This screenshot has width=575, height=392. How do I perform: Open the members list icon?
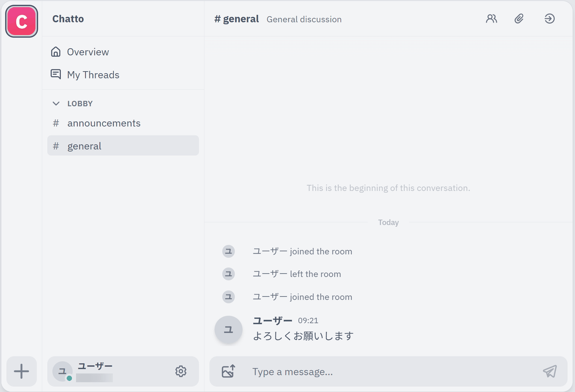pyautogui.click(x=491, y=19)
